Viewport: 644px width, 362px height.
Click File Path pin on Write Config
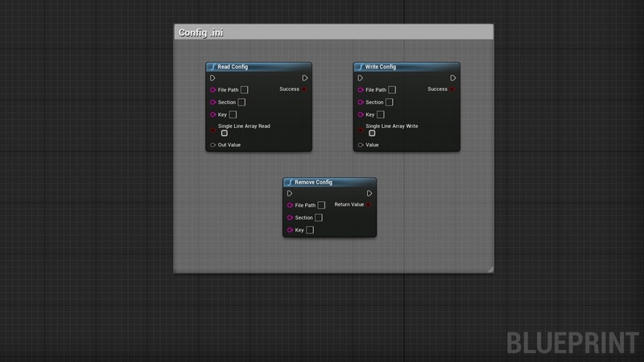click(x=361, y=90)
